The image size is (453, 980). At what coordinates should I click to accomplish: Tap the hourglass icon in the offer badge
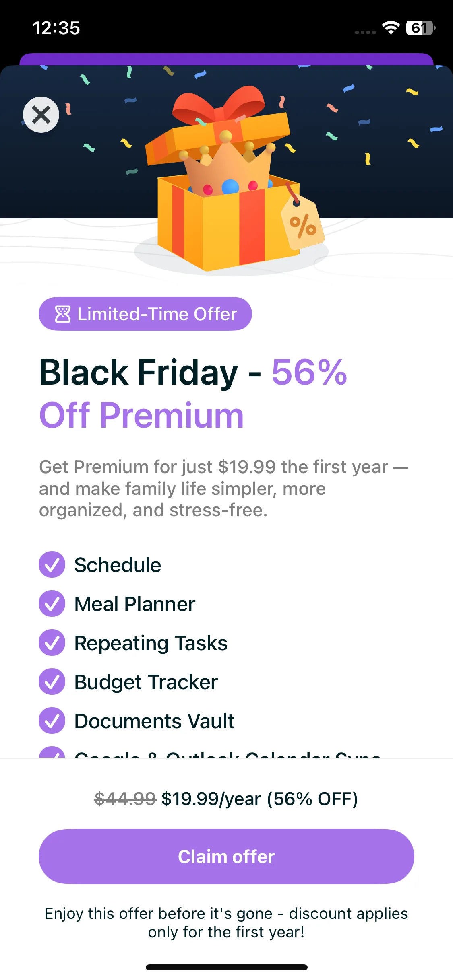(x=62, y=314)
